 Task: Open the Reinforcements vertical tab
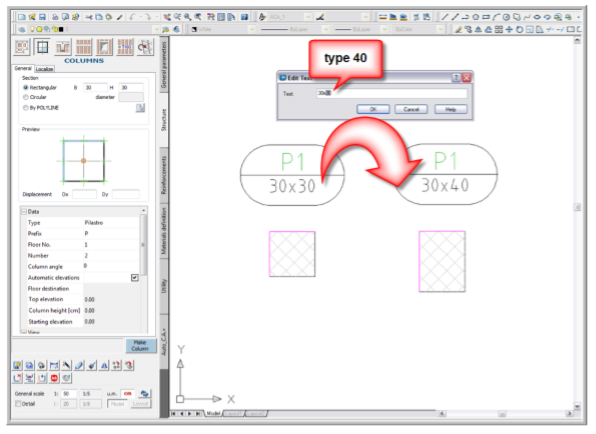click(164, 176)
